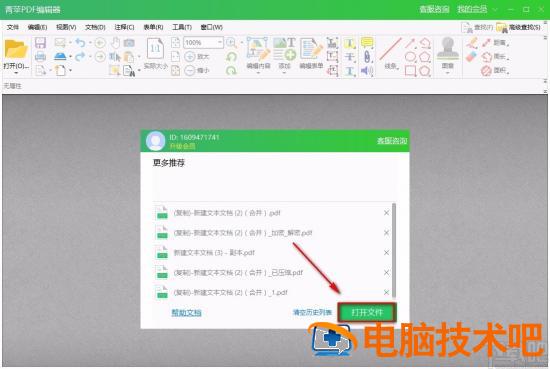Click the 图章 stamp tool icon
The width and height of the screenshot is (550, 369).
pyautogui.click(x=447, y=49)
